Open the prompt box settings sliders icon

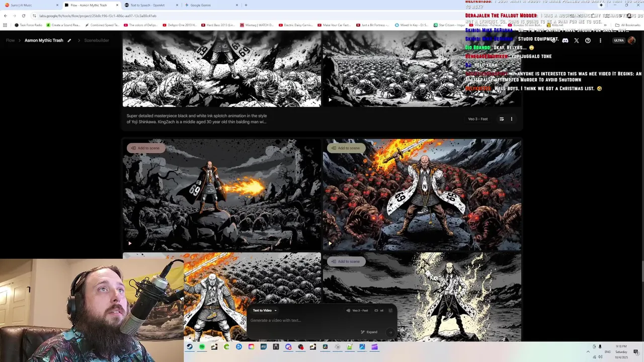tap(390, 310)
